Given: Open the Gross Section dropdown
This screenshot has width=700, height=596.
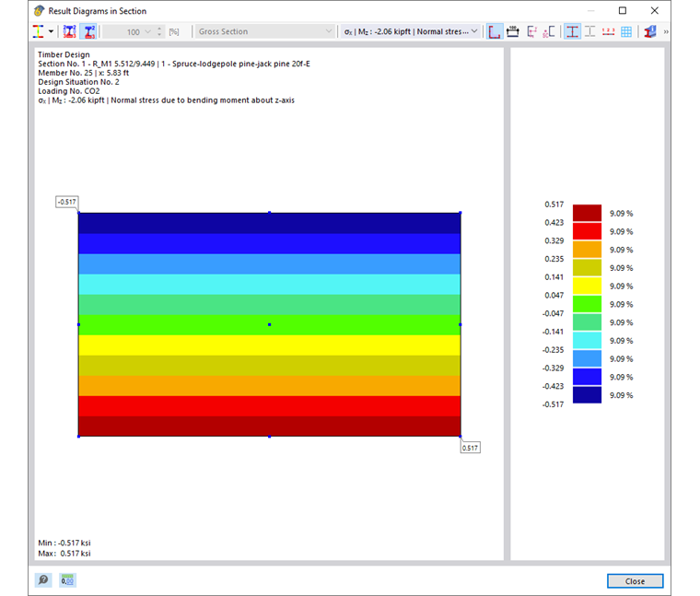Looking at the screenshot, I should (265, 31).
